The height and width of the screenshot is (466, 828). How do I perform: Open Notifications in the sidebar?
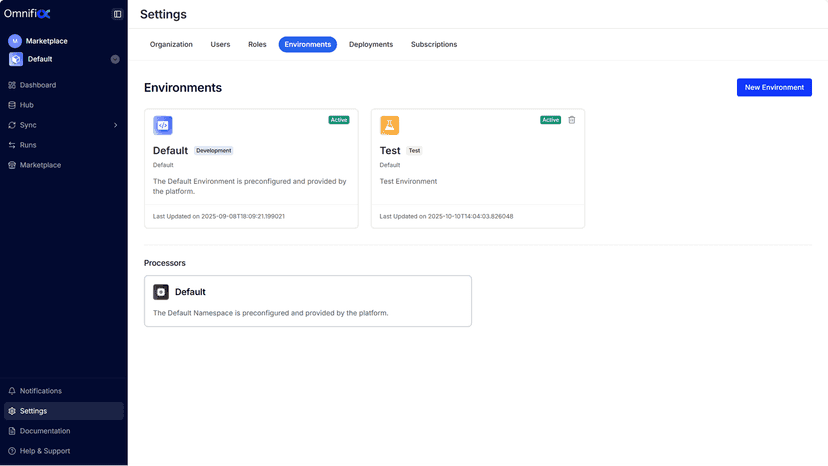pos(41,391)
